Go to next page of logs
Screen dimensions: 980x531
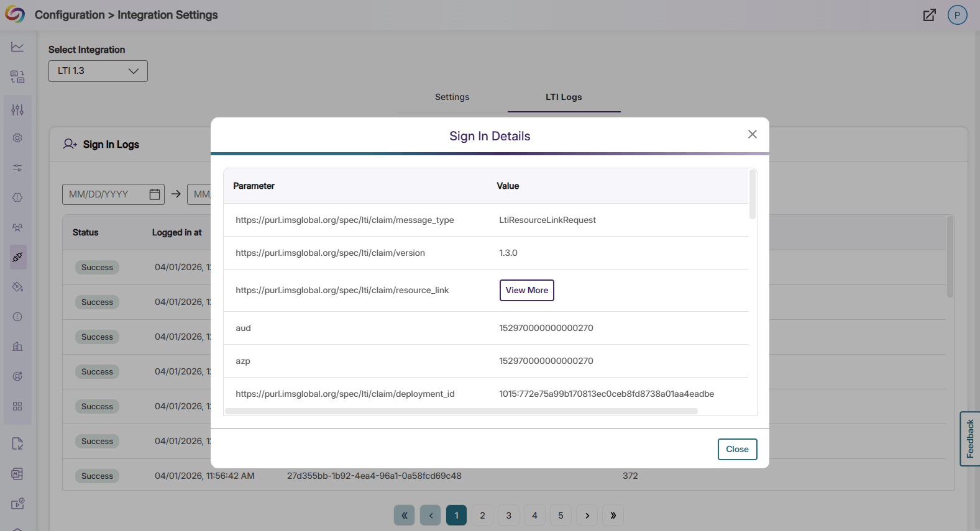pyautogui.click(x=587, y=515)
